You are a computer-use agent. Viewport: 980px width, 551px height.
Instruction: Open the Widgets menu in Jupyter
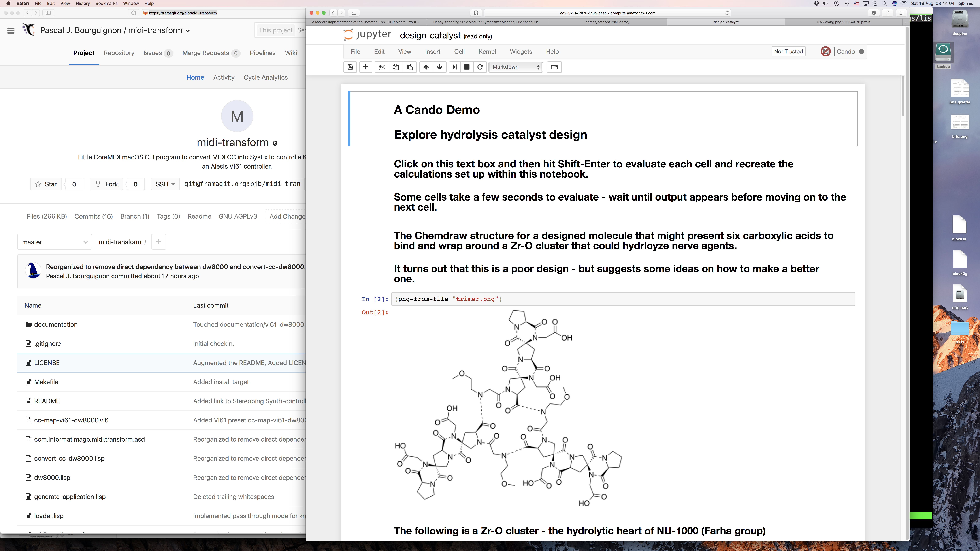pos(521,52)
